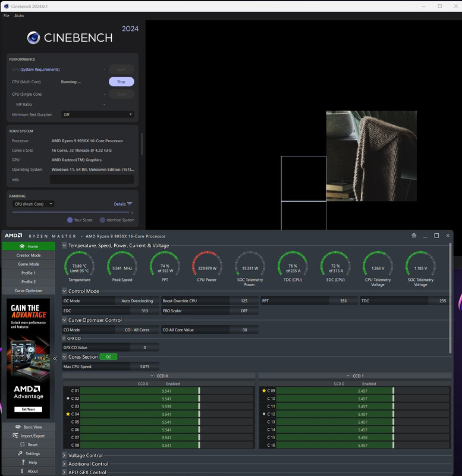Click the Basic View eye icon
462x476 pixels.
(x=18, y=427)
